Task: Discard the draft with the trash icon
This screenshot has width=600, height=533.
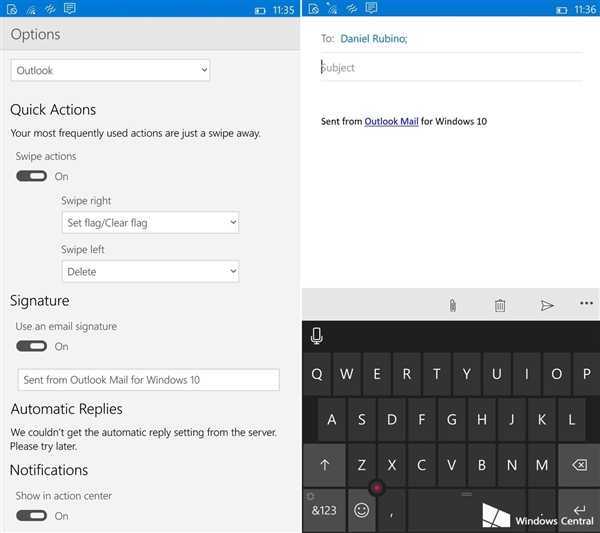Action: (x=500, y=305)
